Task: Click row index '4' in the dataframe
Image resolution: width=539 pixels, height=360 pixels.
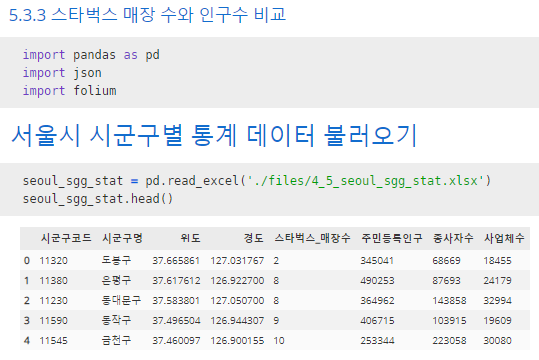Action: (27, 340)
